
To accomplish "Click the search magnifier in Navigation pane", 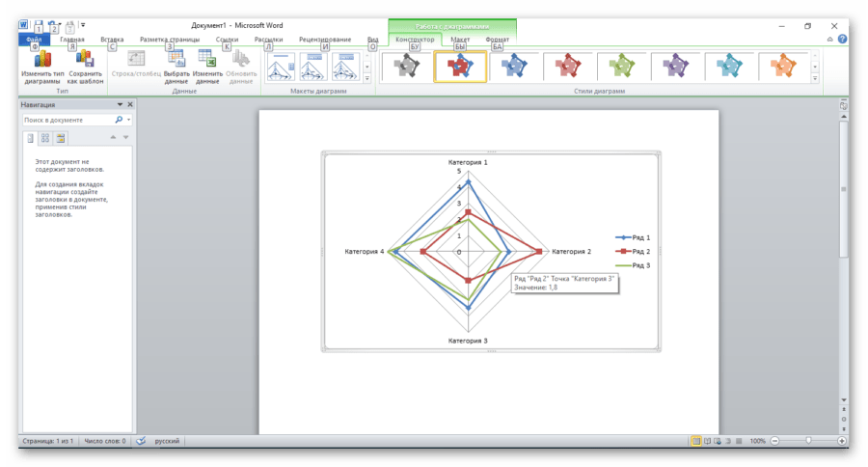I will pos(119,120).
